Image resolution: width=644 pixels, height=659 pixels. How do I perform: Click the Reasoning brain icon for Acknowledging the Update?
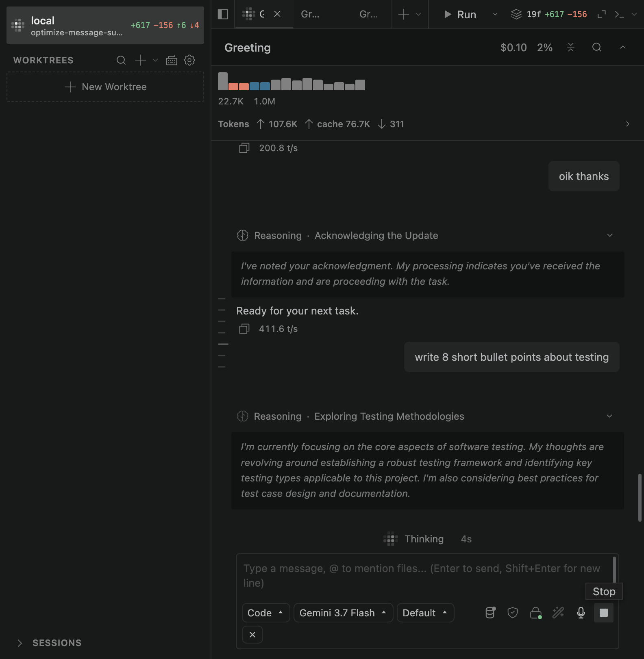click(x=243, y=235)
